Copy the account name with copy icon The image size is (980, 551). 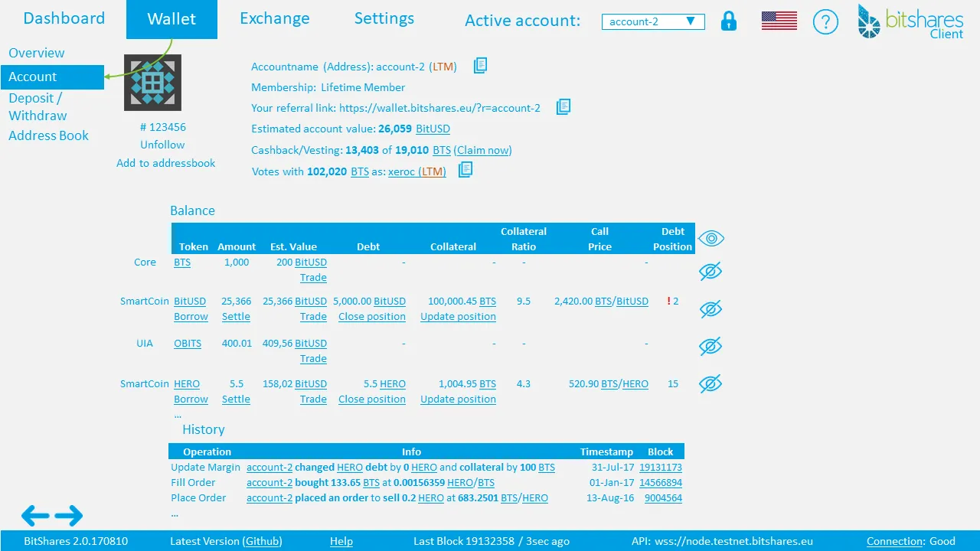point(480,66)
